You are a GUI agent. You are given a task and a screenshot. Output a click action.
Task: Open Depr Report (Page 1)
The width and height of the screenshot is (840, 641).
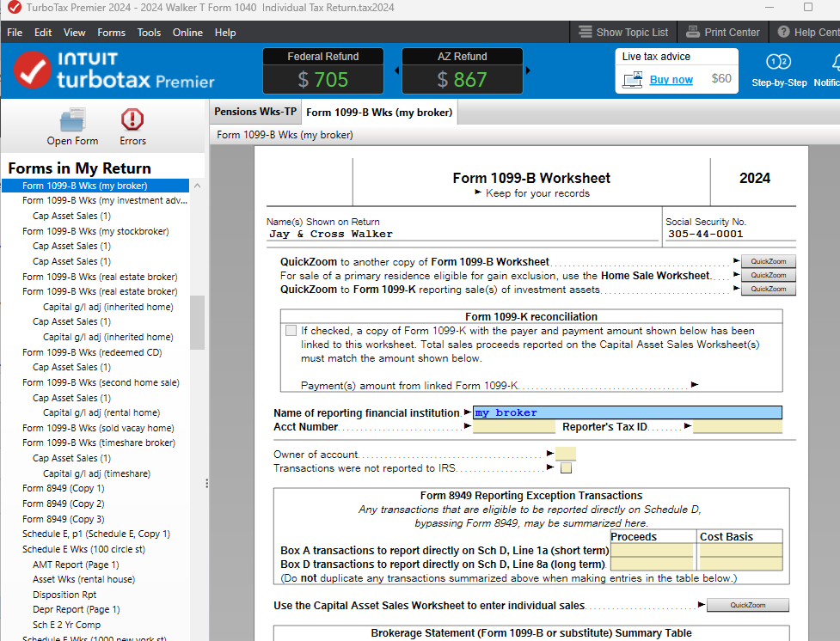[x=76, y=609]
